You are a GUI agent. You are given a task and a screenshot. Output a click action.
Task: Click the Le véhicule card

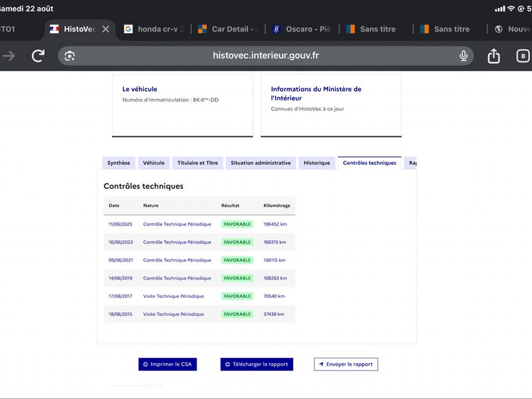[x=182, y=106]
